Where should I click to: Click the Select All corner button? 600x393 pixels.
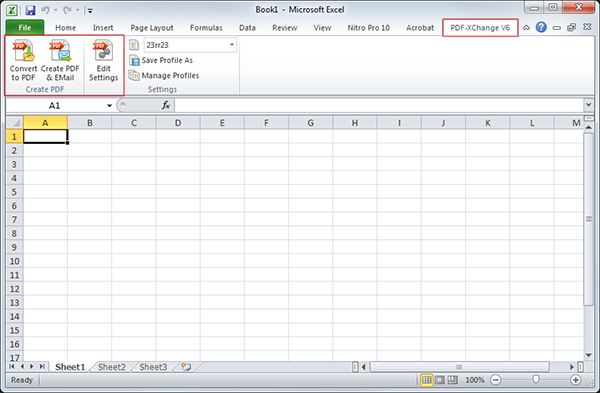pos(15,123)
